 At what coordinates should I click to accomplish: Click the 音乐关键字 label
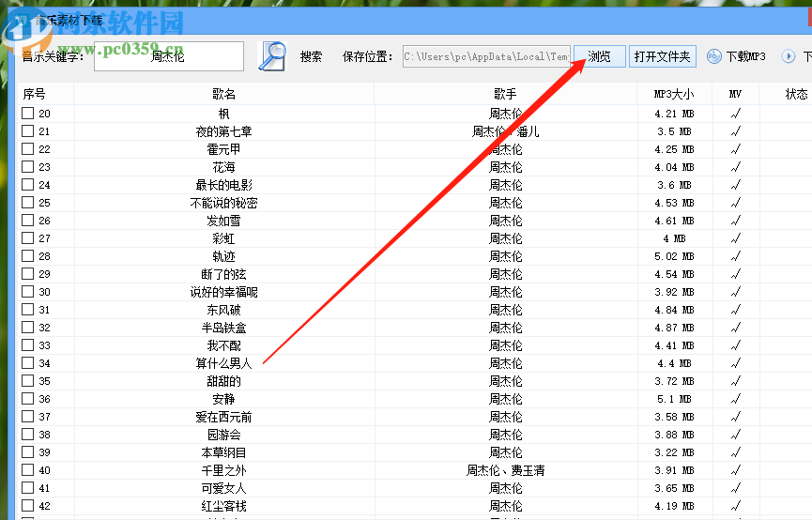tap(53, 56)
